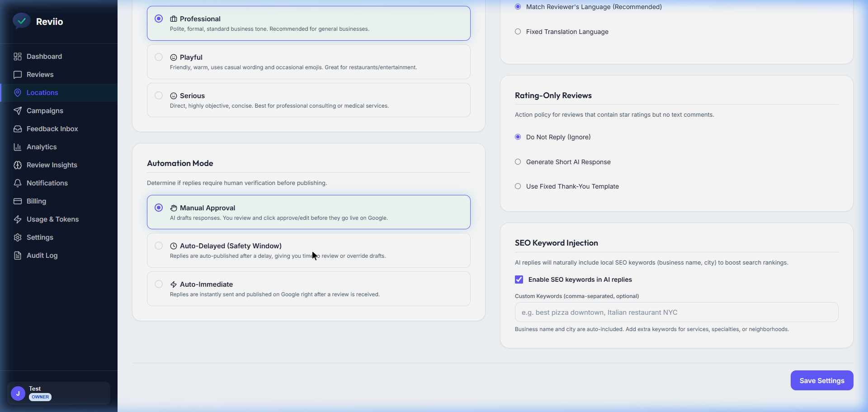Click the Reviews speech bubble icon
The image size is (868, 412).
tap(18, 75)
